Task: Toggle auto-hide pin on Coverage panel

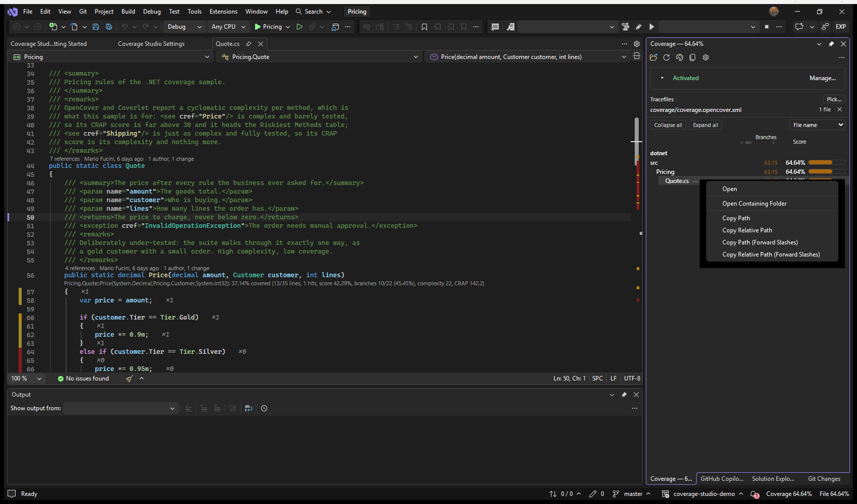Action: [831, 44]
